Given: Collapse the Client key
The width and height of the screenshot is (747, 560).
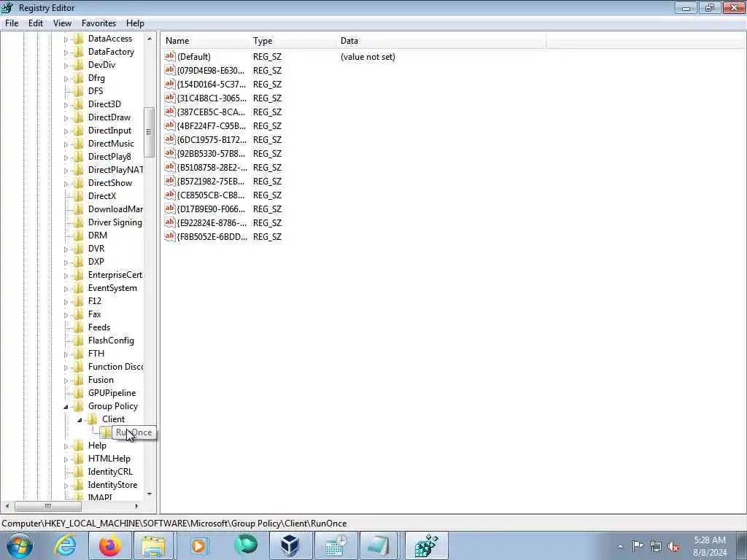Looking at the screenshot, I should coord(80,419).
